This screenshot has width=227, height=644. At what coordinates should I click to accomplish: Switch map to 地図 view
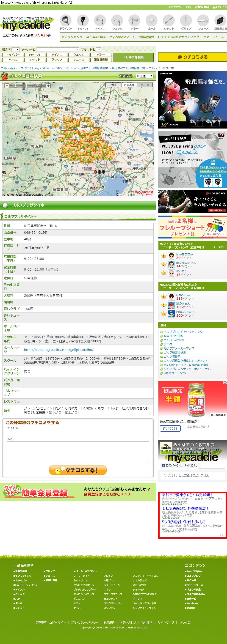point(113,85)
